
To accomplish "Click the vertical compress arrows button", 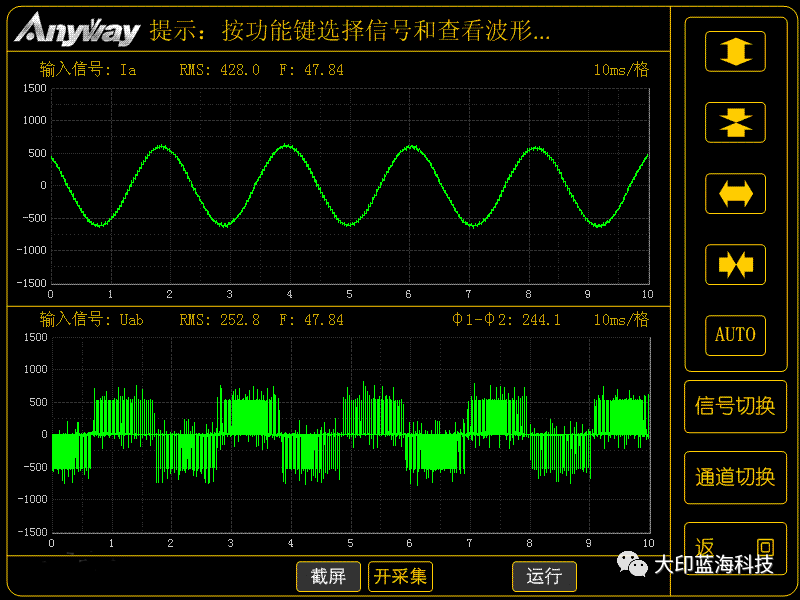I will click(x=735, y=122).
